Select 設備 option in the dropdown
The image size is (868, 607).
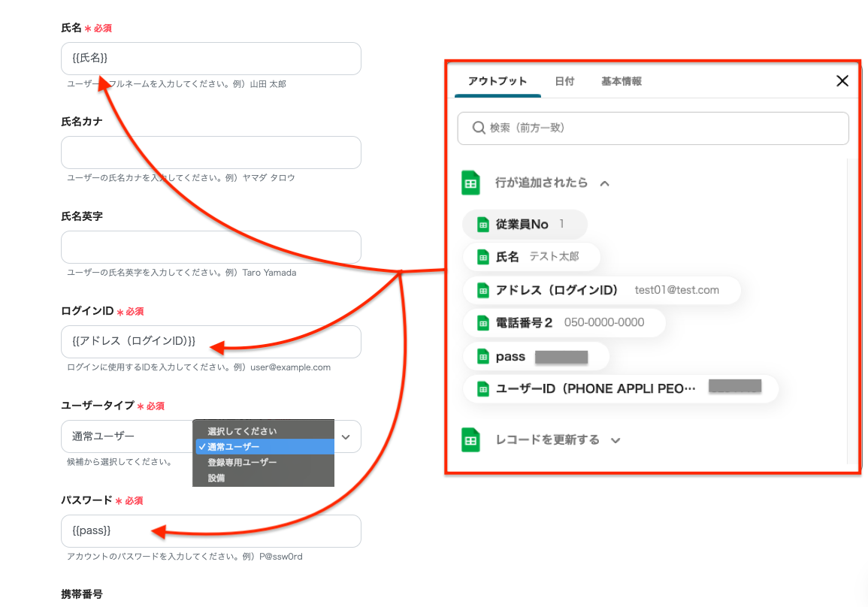tap(264, 478)
